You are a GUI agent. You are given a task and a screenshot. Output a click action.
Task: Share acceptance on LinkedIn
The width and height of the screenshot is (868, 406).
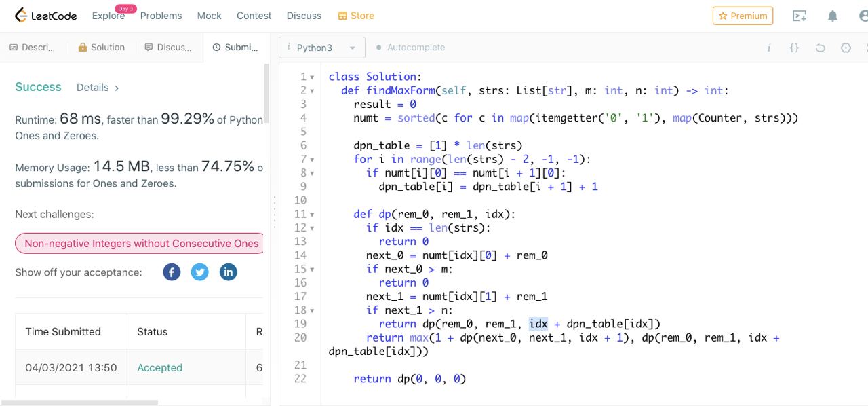click(229, 272)
